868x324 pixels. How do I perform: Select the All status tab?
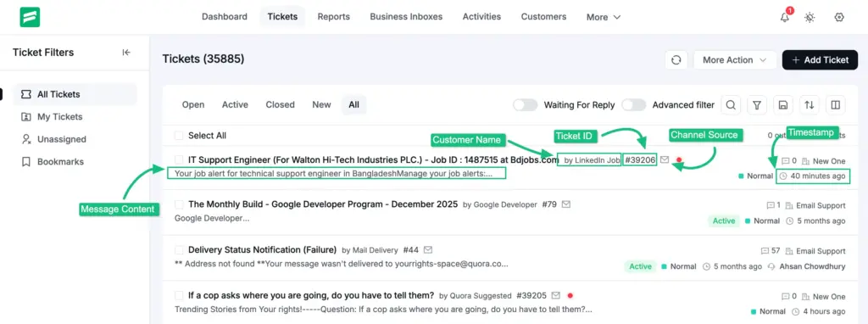tap(353, 104)
